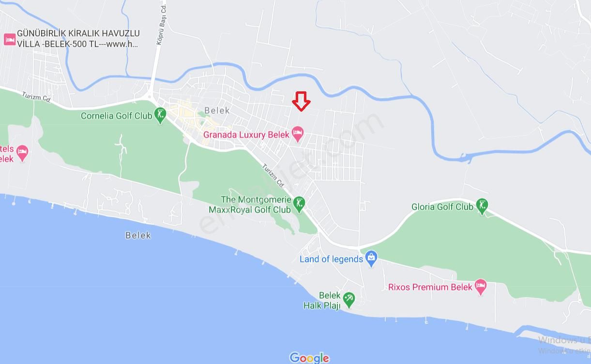Select the Granada Luxury Belek hotel pin
591x364 pixels.
click(297, 134)
